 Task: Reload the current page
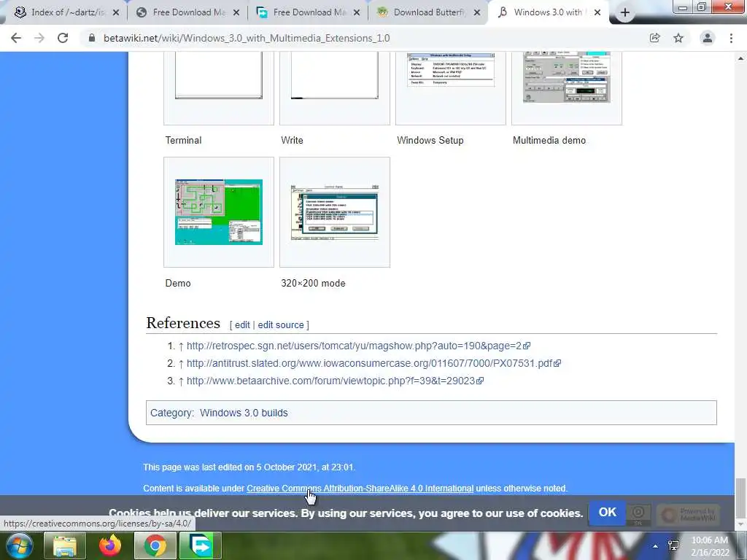63,38
